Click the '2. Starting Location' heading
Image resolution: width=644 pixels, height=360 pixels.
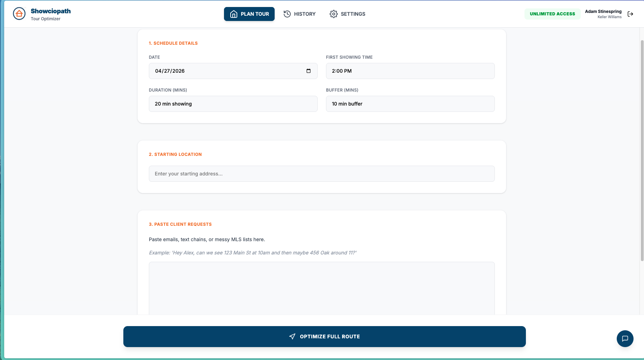click(175, 154)
